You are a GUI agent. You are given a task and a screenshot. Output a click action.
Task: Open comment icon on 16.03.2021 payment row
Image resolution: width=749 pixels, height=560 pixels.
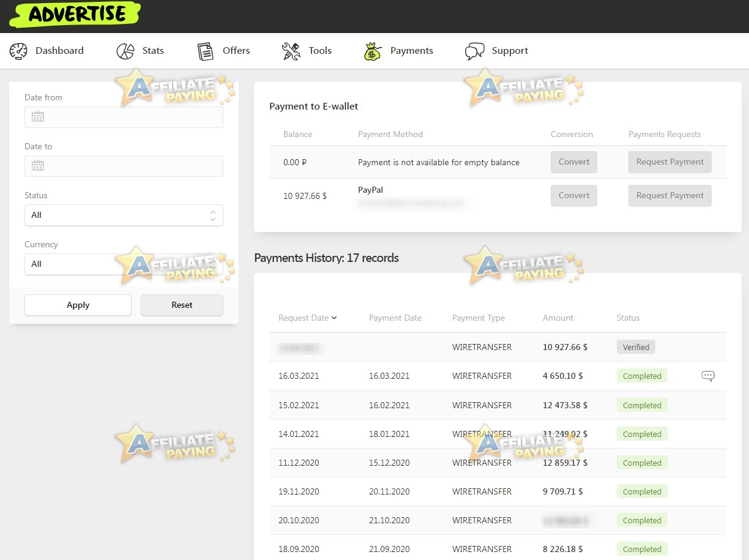(708, 376)
